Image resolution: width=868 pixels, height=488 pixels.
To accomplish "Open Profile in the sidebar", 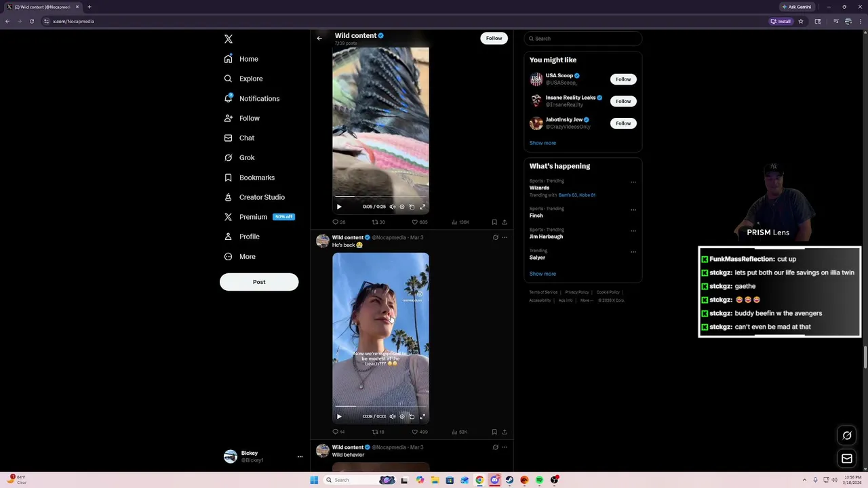I will [241, 237].
